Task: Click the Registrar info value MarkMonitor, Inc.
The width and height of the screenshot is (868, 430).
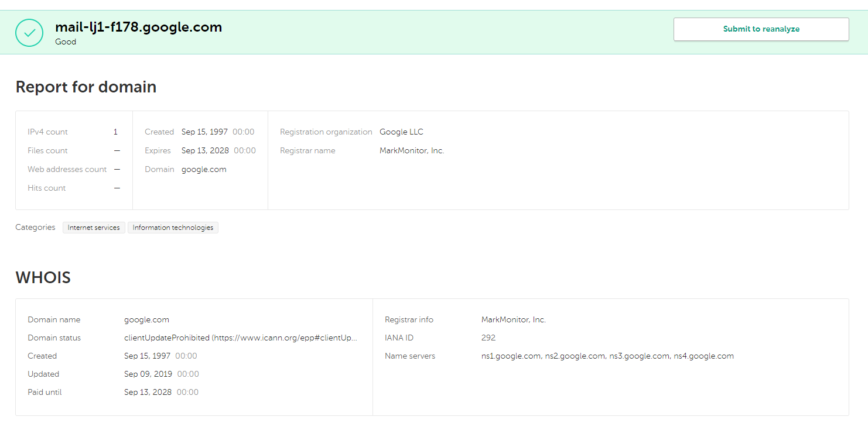Action: pos(514,320)
